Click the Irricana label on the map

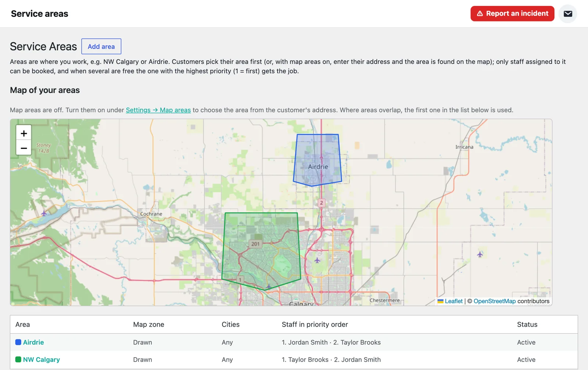coord(464,147)
